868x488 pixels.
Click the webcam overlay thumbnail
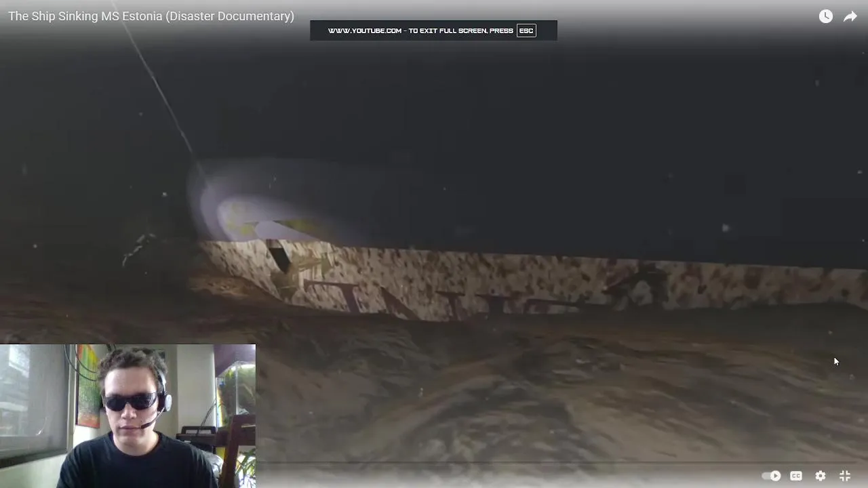[127, 416]
